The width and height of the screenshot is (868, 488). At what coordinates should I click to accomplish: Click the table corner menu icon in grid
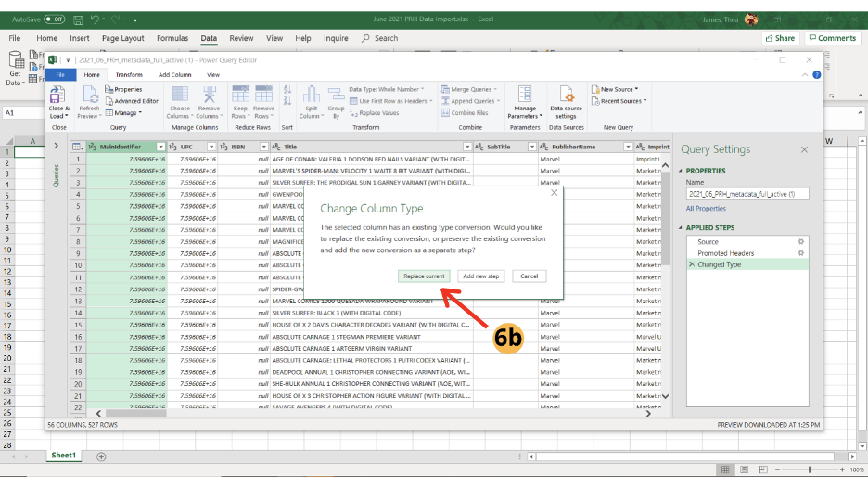(78, 147)
